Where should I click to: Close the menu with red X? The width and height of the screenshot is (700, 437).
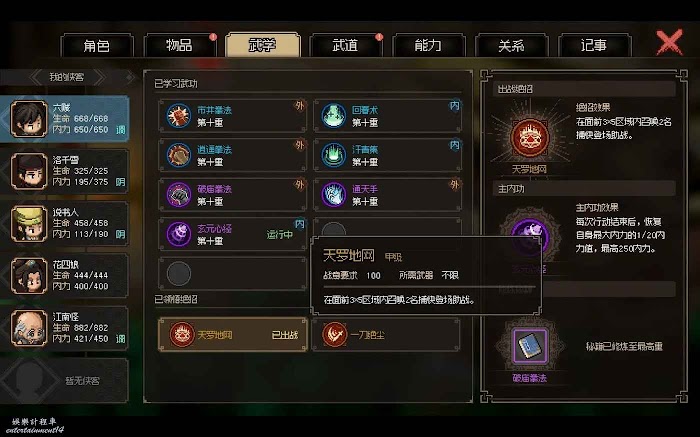point(669,42)
